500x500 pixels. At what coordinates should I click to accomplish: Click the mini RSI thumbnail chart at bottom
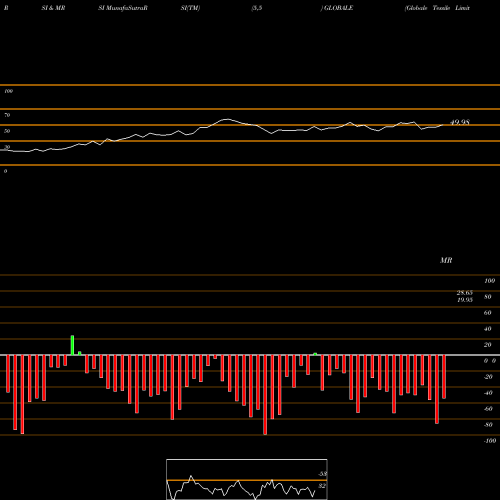(247, 479)
